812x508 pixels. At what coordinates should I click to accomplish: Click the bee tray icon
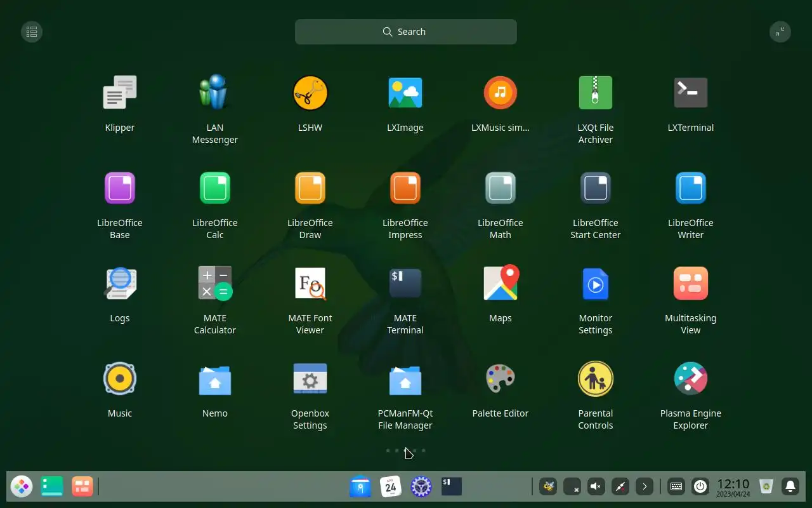548,487
